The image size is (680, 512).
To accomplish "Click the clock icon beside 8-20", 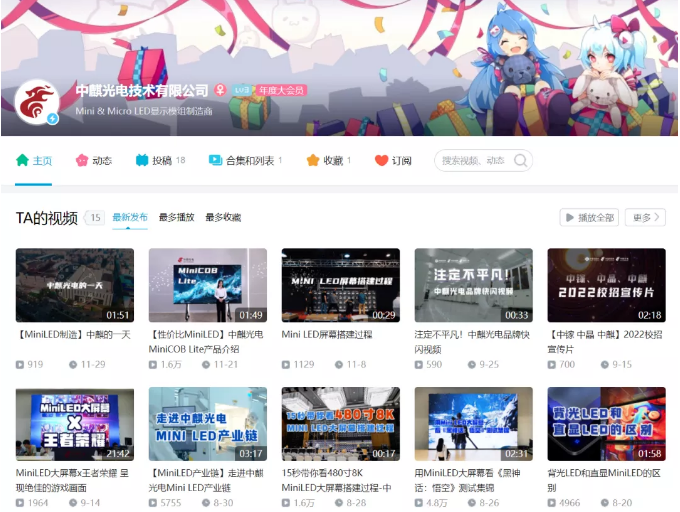I will (x=605, y=503).
